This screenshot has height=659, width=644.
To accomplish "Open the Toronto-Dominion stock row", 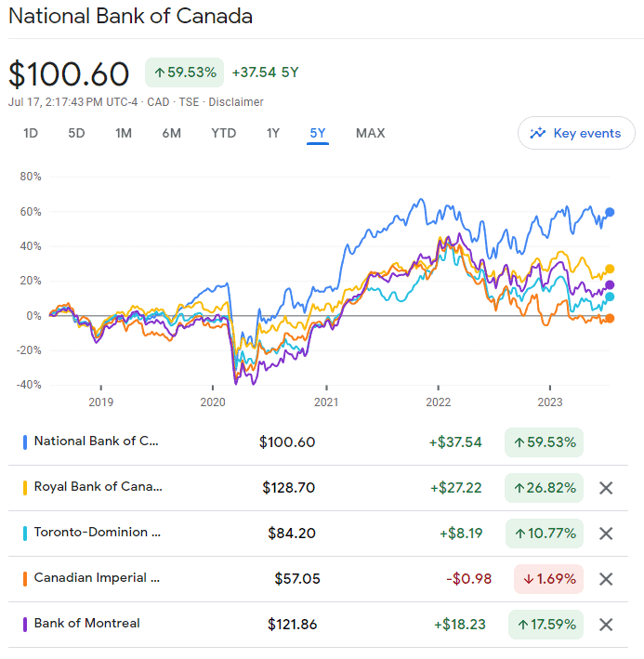I will pyautogui.click(x=98, y=533).
